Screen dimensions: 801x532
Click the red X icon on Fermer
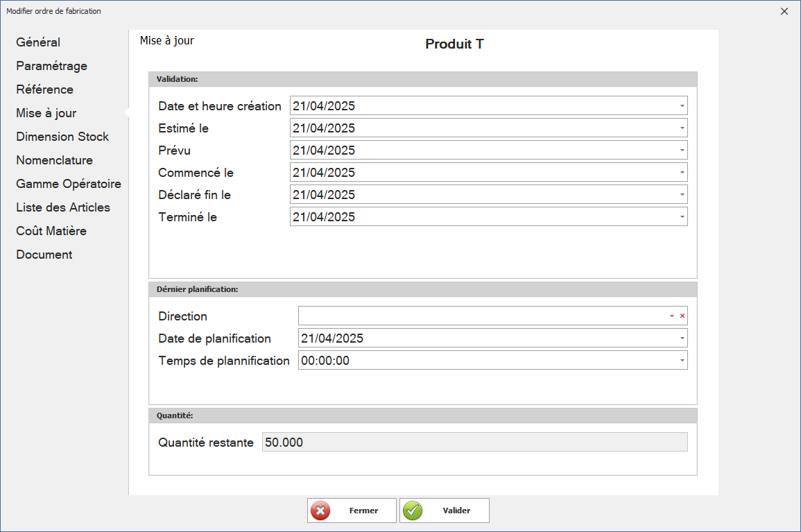click(320, 510)
